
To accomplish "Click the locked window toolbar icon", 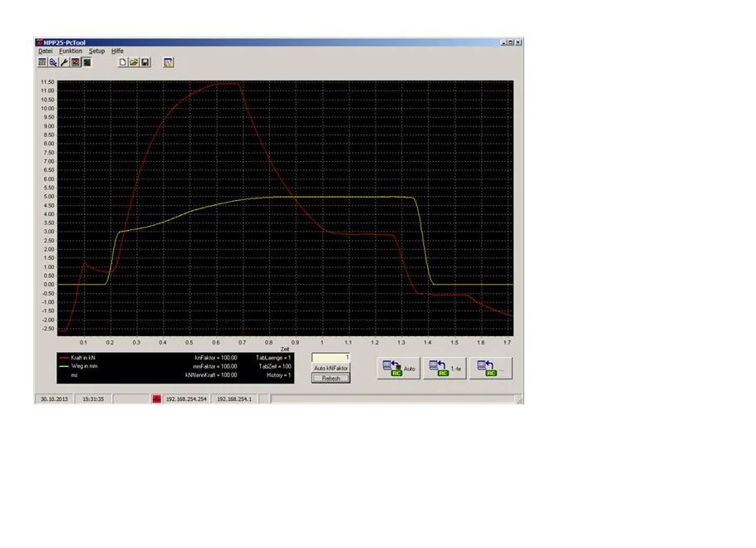I will (x=169, y=62).
